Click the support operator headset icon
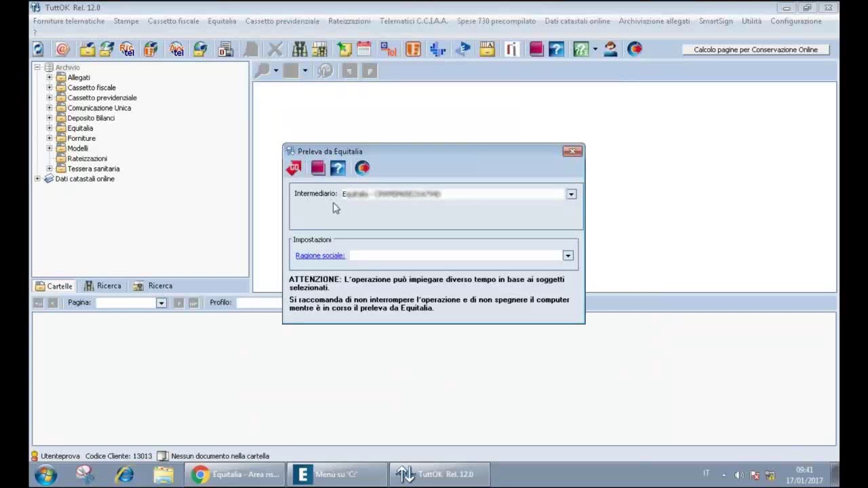 [610, 49]
